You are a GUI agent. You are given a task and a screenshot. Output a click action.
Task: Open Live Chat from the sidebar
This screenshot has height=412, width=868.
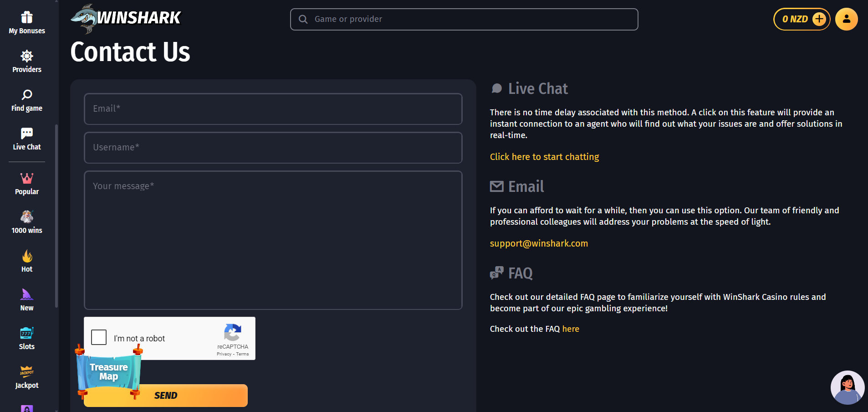point(27,139)
